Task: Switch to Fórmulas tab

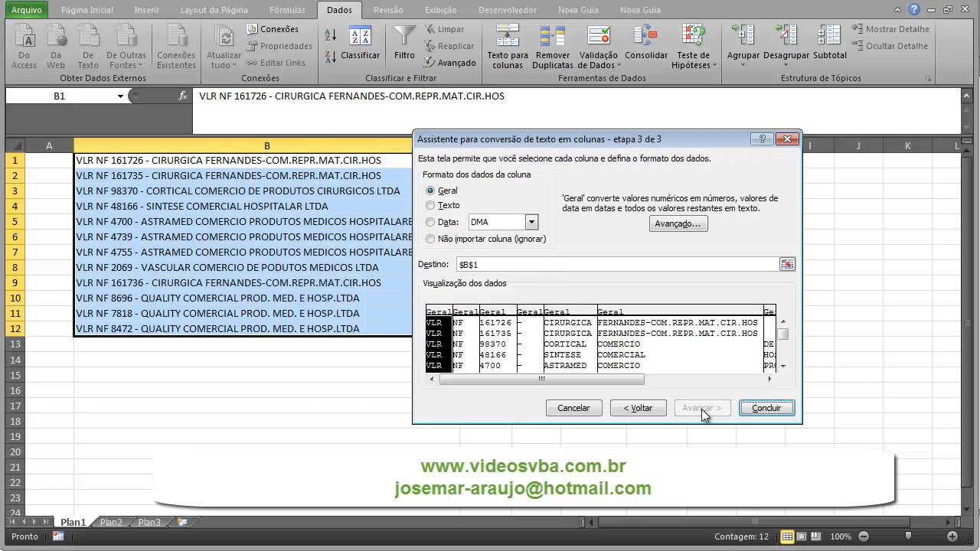Action: tap(287, 10)
